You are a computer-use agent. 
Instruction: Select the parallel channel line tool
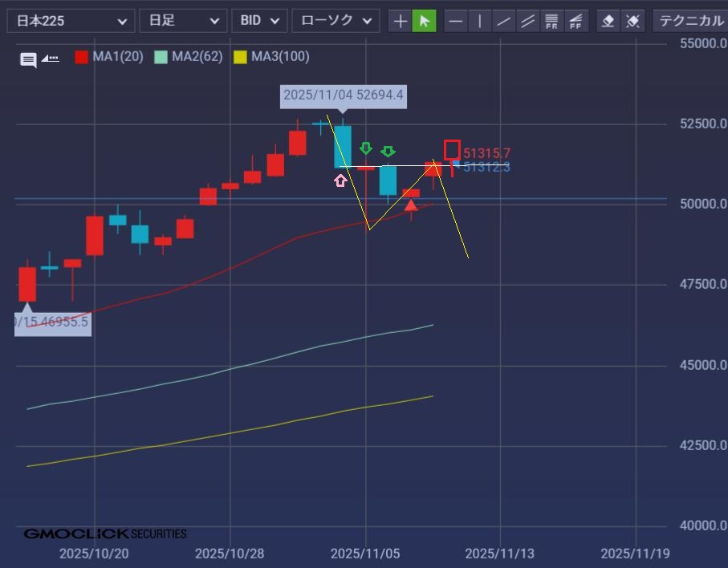point(527,21)
